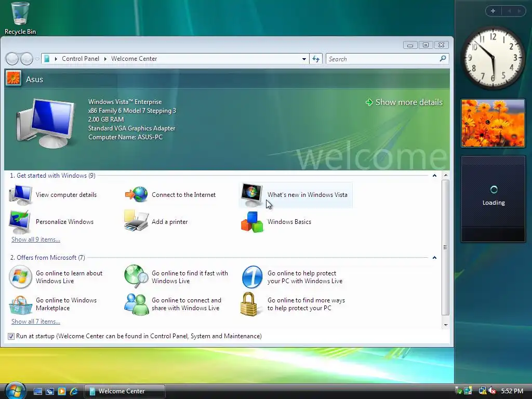The image size is (532, 399).
Task: Expand the root arrow before Control Panel
Action: click(x=56, y=59)
